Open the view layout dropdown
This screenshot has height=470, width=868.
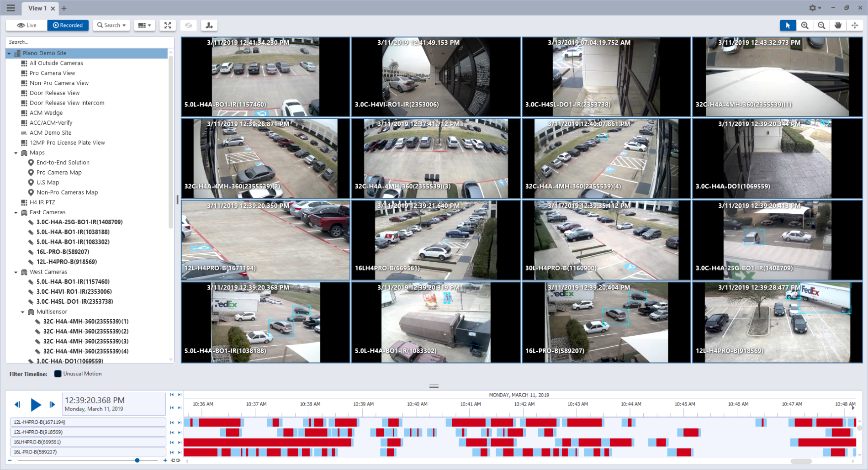144,26
